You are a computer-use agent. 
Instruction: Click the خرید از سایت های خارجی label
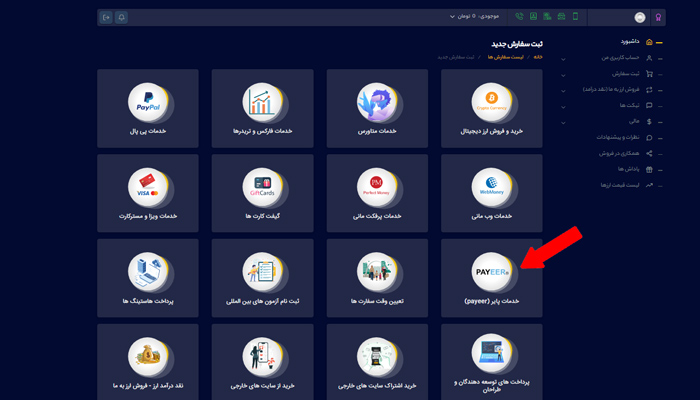pyautogui.click(x=262, y=386)
